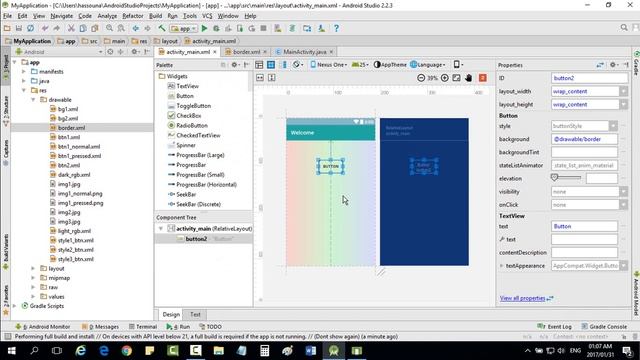The width and height of the screenshot is (640, 360).
Task: Click the text field containing Button
Action: pos(584,227)
